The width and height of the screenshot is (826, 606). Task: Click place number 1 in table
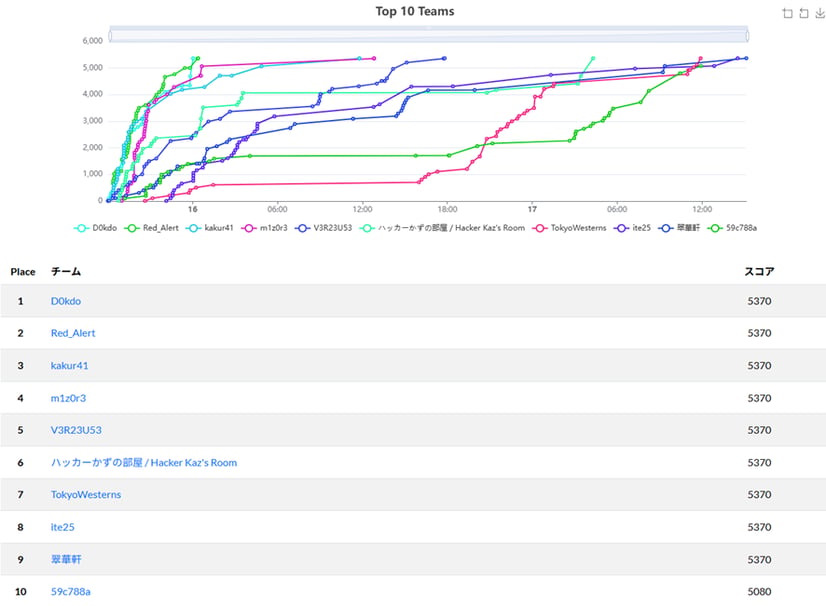pos(21,301)
